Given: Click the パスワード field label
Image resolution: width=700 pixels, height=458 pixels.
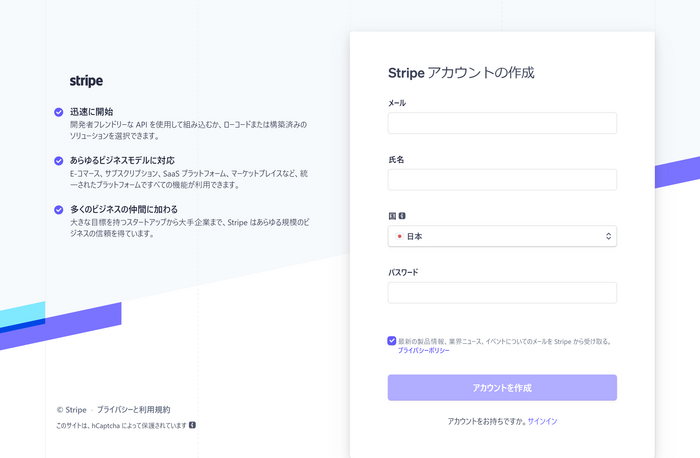Looking at the screenshot, I should (x=403, y=272).
